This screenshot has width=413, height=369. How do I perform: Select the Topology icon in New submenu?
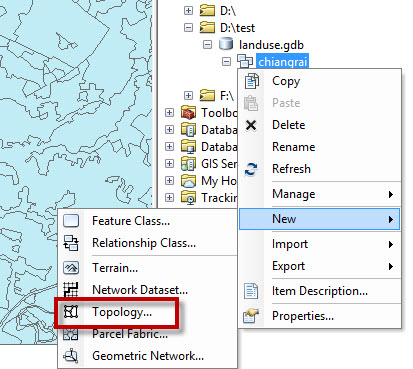tap(71, 312)
